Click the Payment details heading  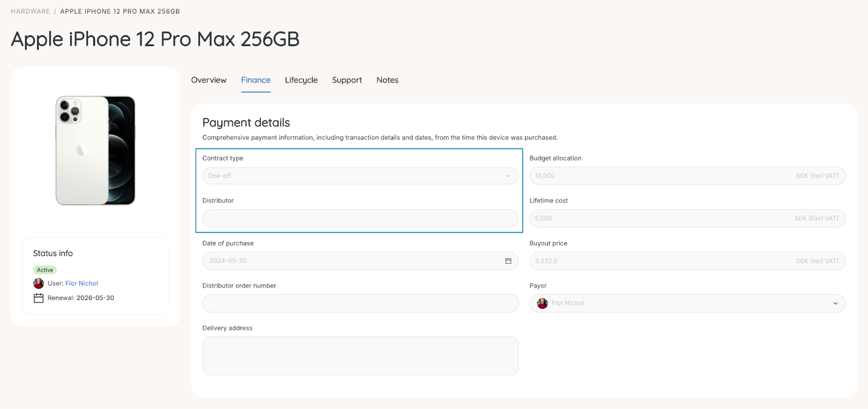[x=246, y=123]
